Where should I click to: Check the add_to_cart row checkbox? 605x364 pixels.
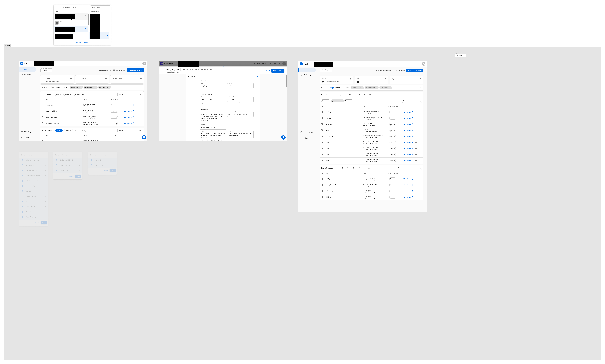[x=42, y=105]
